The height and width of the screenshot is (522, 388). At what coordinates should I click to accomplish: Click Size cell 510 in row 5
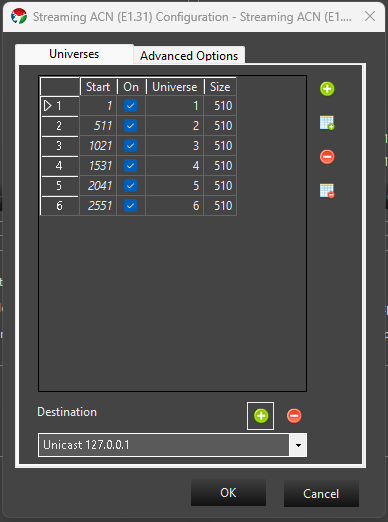point(220,186)
